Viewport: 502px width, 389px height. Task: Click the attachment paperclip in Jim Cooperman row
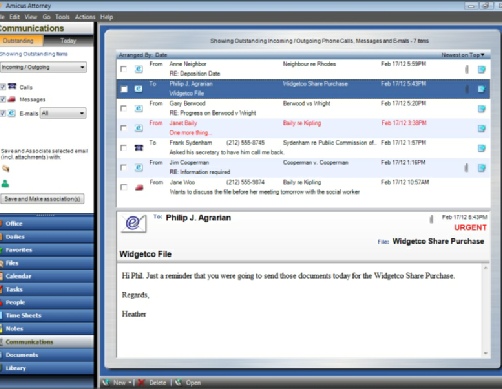[x=466, y=168]
